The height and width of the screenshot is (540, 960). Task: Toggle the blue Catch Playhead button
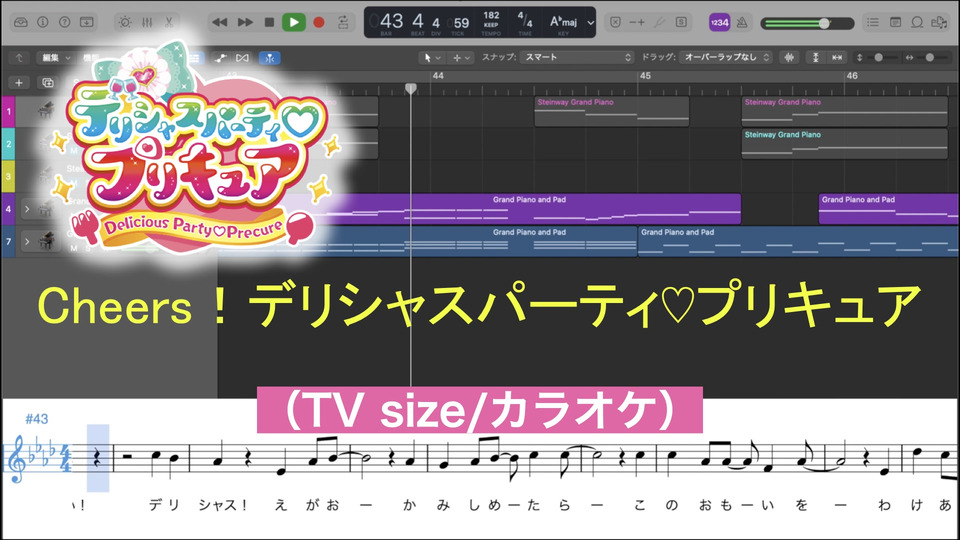click(269, 58)
